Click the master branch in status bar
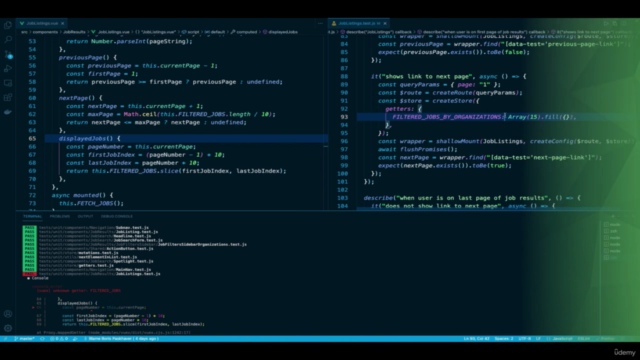 (x=24, y=339)
